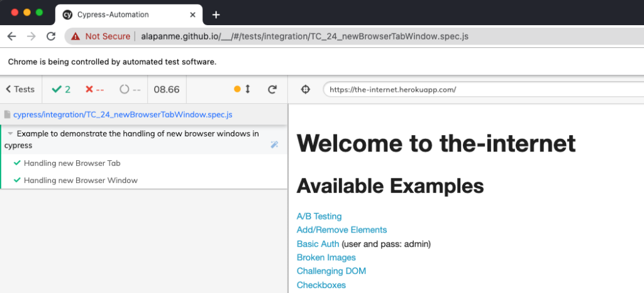Click the green check beside Handling new Browser Window
Viewport: 644px width, 293px height.
pyautogui.click(x=17, y=180)
